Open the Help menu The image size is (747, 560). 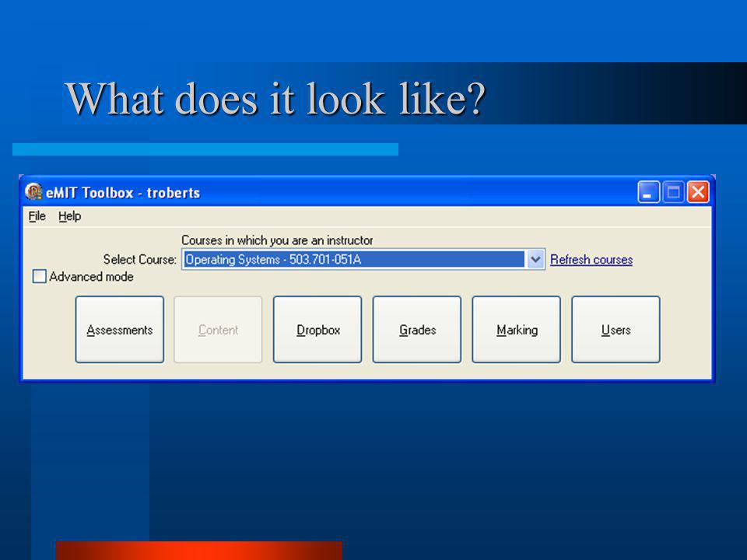tap(69, 216)
